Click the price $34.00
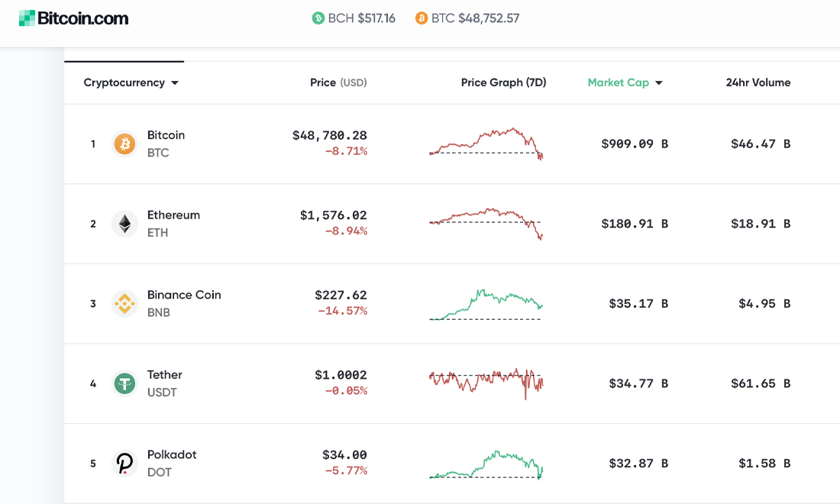Viewport: 840px width, 504px height. pos(344,454)
